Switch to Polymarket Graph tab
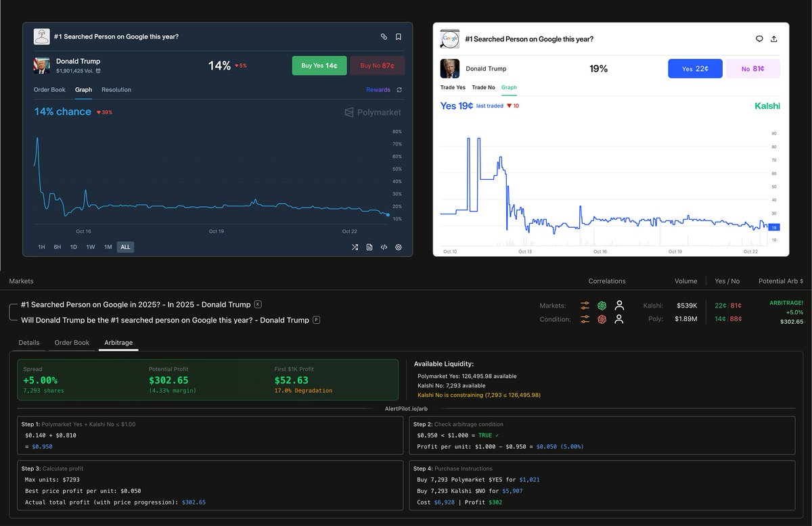 click(84, 90)
